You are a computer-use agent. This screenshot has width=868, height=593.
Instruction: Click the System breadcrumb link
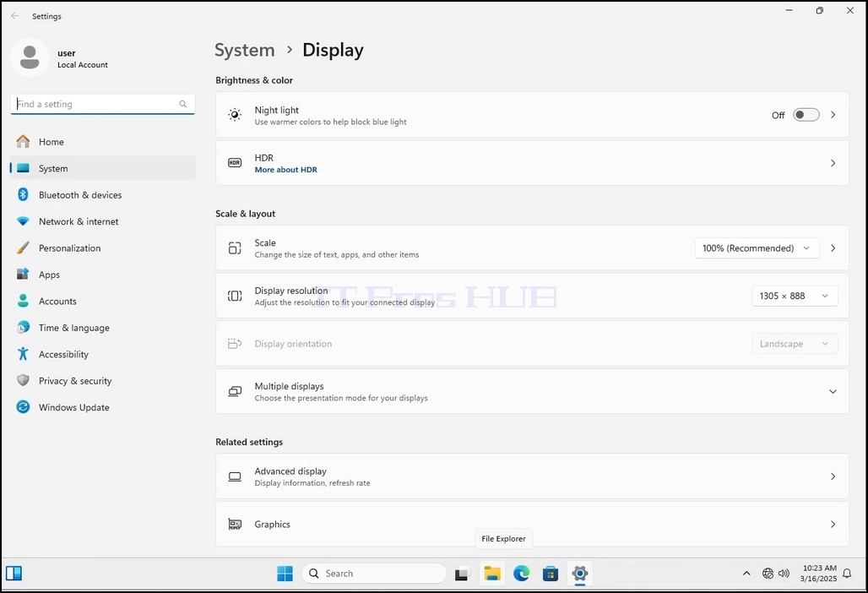click(x=245, y=50)
